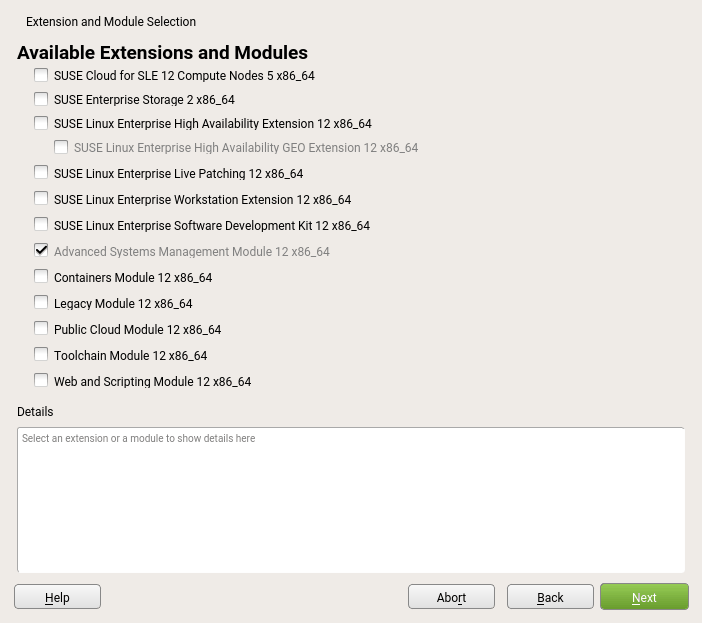This screenshot has width=702, height=623.
Task: Open the Help button
Action: (57, 597)
